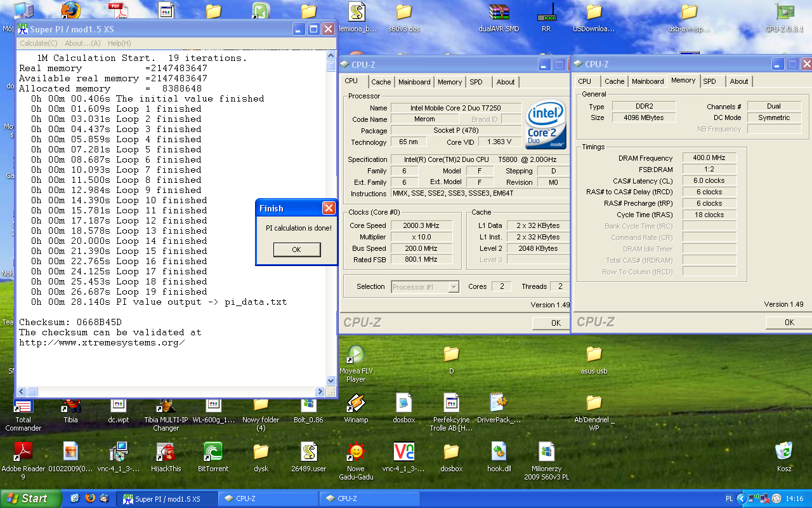
Task: Open the Adobe Reader 9 shortcut
Action: tap(23, 452)
